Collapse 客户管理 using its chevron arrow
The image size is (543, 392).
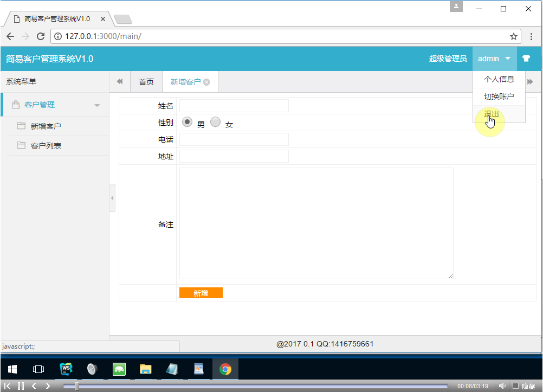(97, 104)
